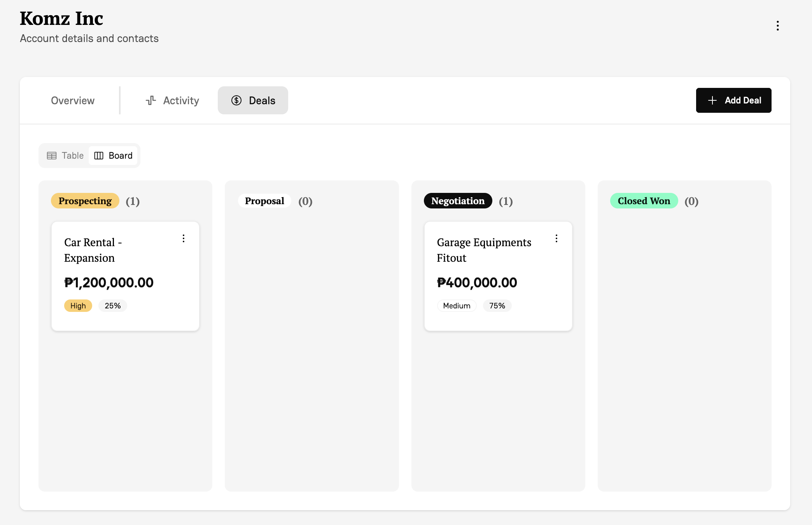Image resolution: width=812 pixels, height=525 pixels.
Task: Open the kebab menu on Car Rental card
Action: [x=183, y=238]
